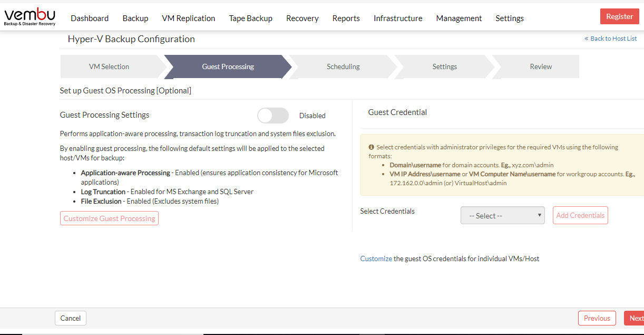Select the Guest Processing step
This screenshot has height=335, width=644.
coord(228,66)
